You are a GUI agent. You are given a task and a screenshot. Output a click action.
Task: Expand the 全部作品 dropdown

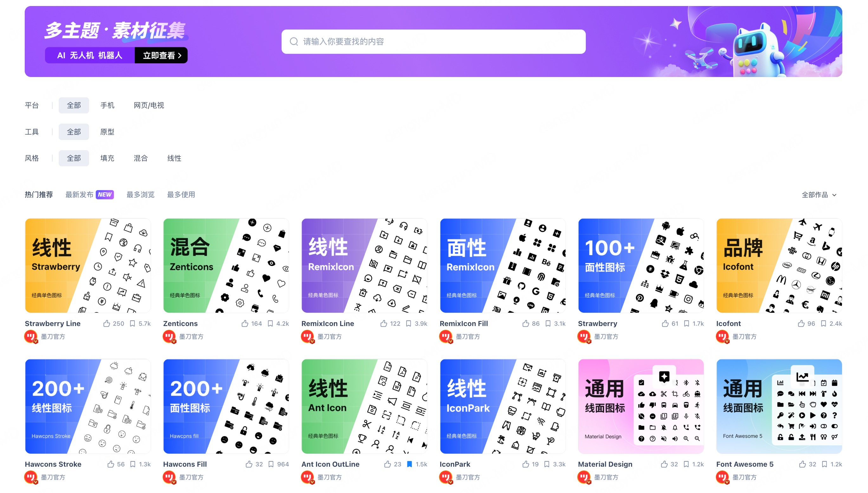[x=819, y=195]
